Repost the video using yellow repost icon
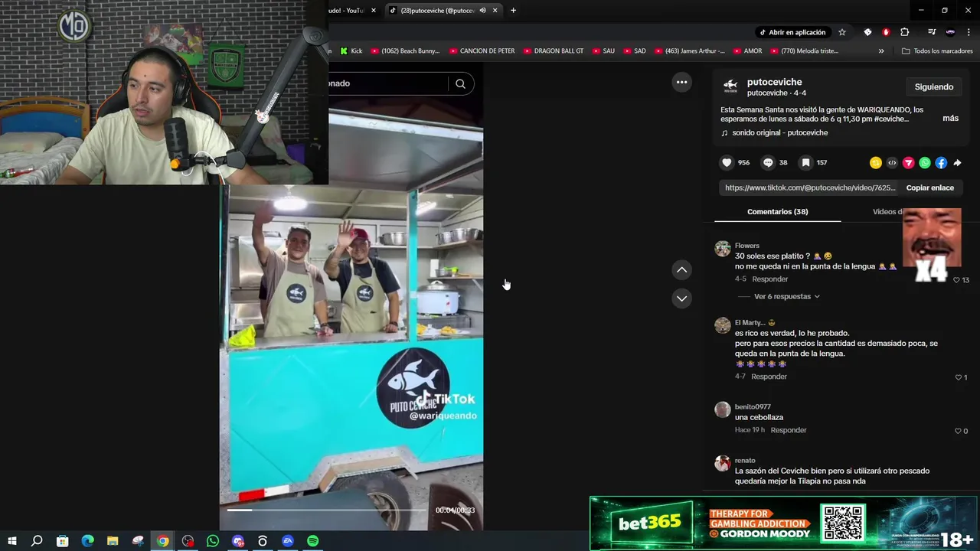The image size is (980, 551). click(x=876, y=162)
